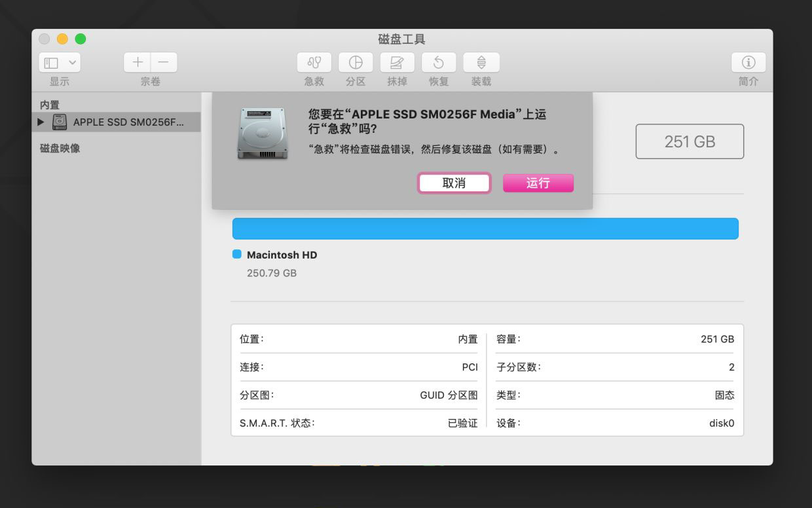Click the 250.79 GB size text

click(x=272, y=273)
